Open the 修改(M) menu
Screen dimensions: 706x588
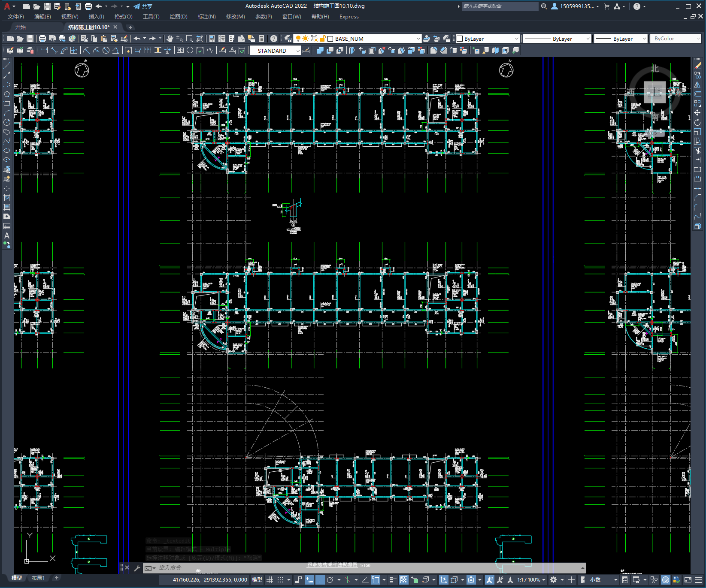pyautogui.click(x=235, y=17)
